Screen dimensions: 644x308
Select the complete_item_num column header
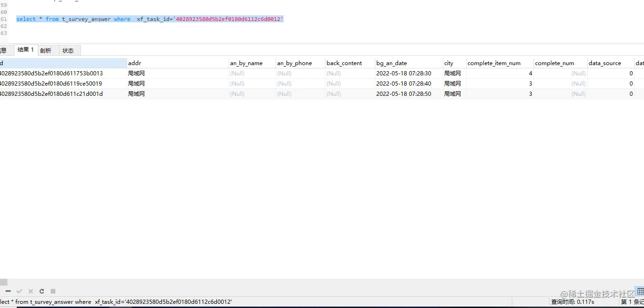tap(500, 63)
